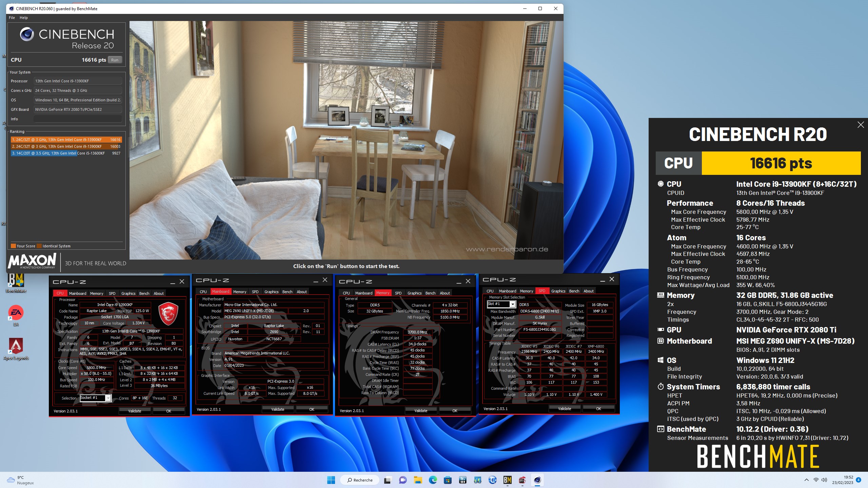The image size is (868, 488).
Task: Click Recherche search box on taskbar
Action: [360, 480]
